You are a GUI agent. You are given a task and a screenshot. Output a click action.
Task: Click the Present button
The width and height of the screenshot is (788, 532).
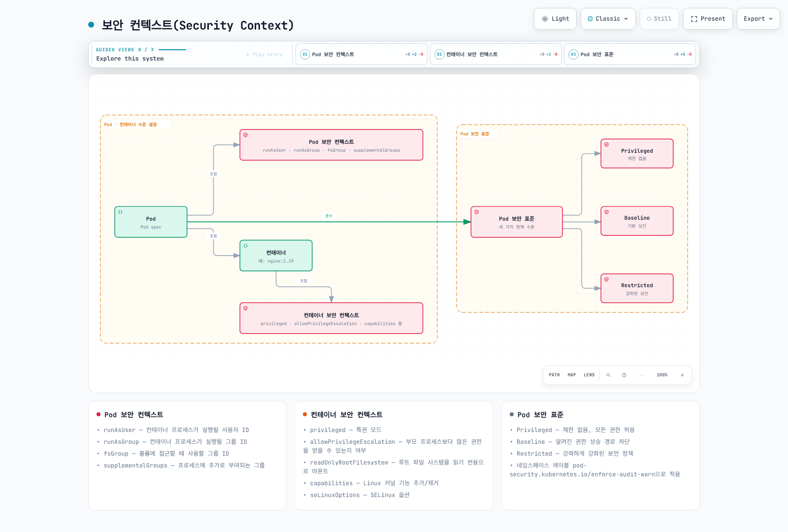pyautogui.click(x=708, y=19)
